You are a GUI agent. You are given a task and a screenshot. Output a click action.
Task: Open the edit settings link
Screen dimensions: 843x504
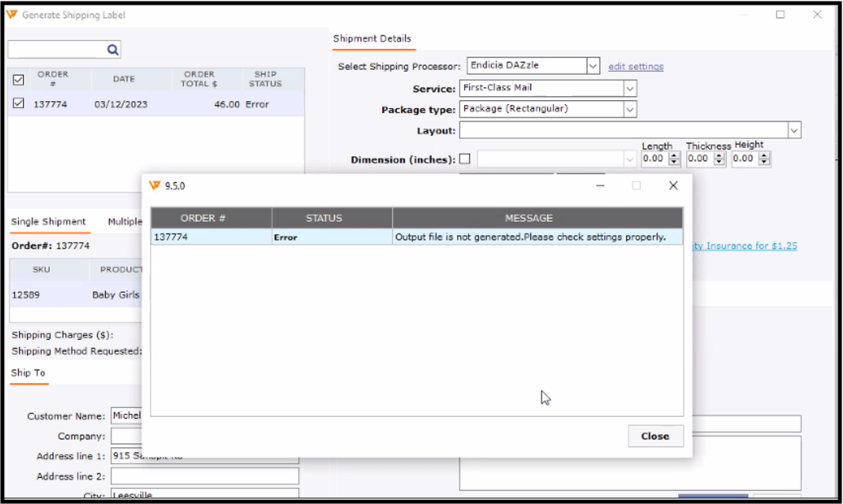pyautogui.click(x=635, y=66)
